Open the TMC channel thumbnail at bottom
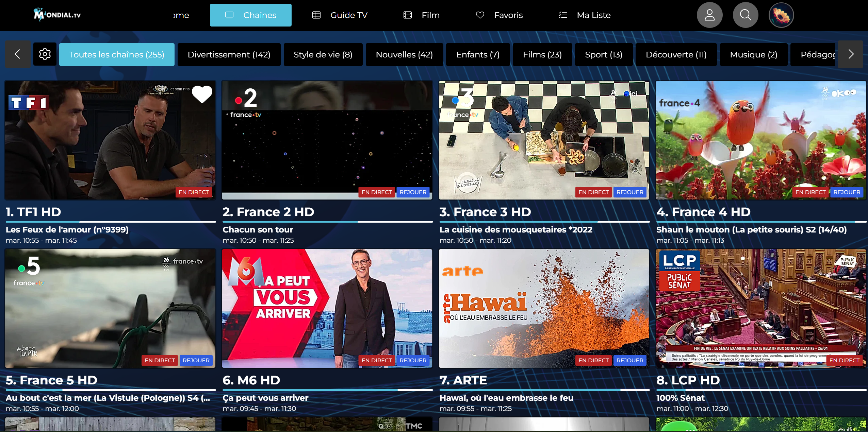 tap(327, 424)
